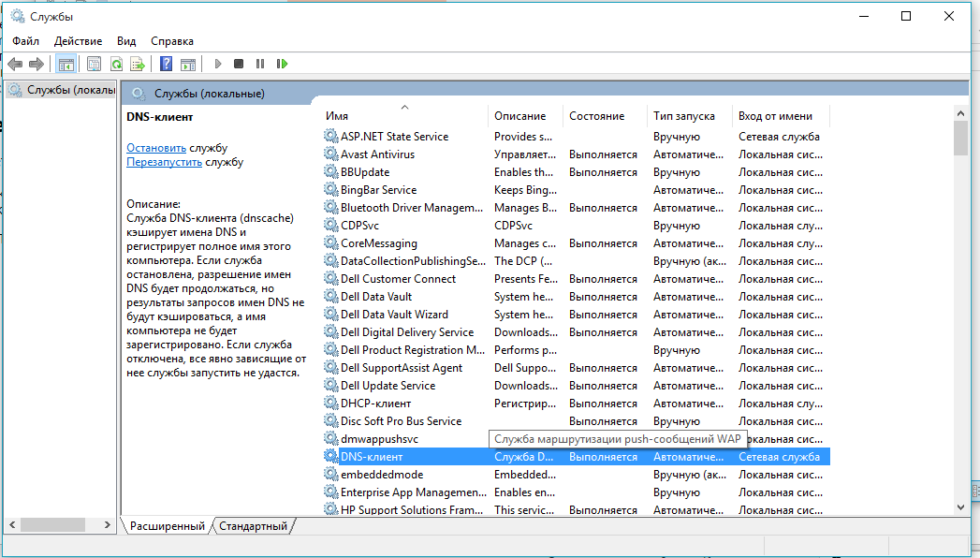Viewport: 980px width, 558px height.
Task: Select the HP Support Solutions Framework service
Action: tap(412, 510)
